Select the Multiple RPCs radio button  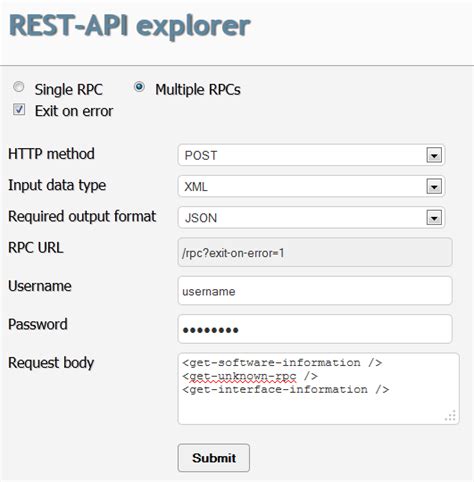coord(139,87)
